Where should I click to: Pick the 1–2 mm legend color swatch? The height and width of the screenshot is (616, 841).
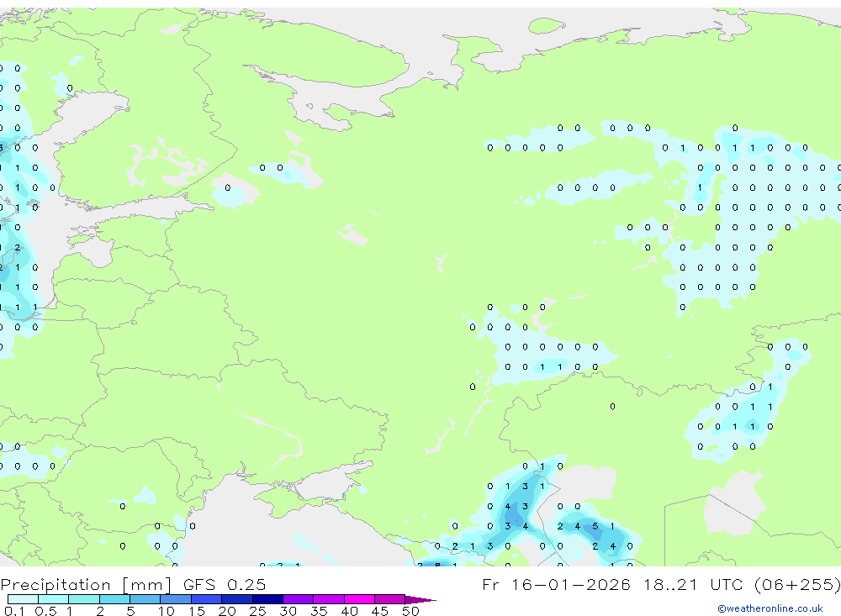tap(84, 599)
